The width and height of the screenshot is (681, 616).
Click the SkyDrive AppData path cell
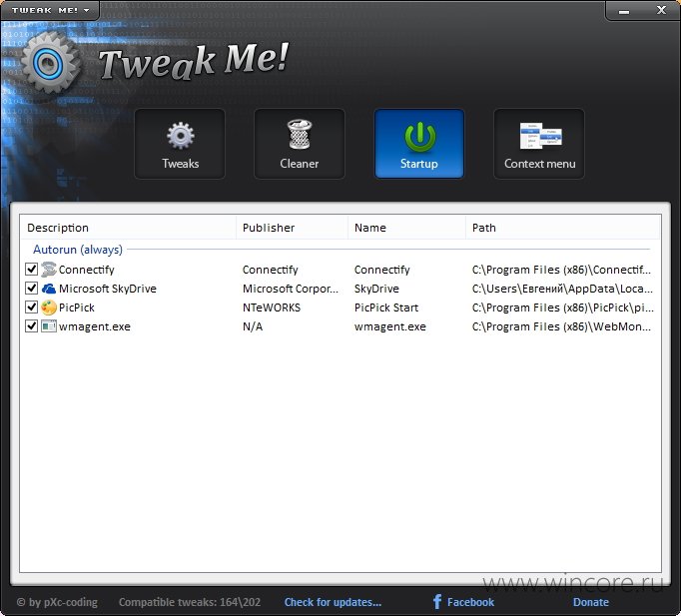coord(562,289)
